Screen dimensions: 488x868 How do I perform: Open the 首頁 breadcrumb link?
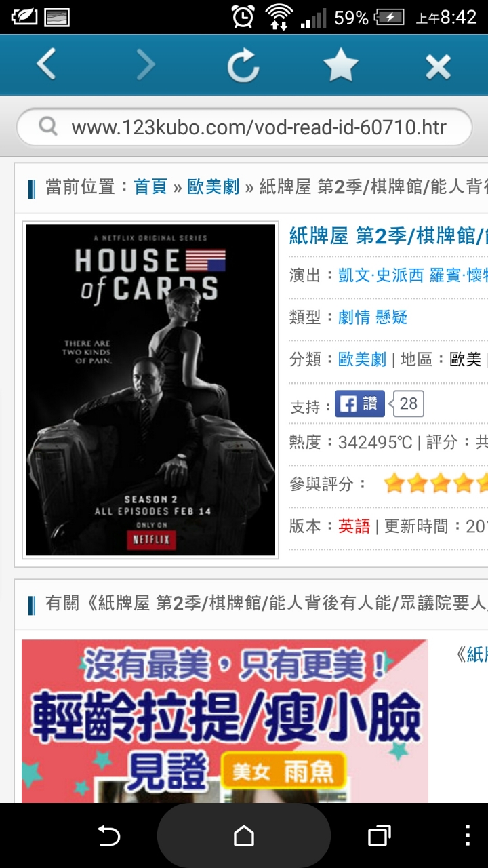[150, 187]
